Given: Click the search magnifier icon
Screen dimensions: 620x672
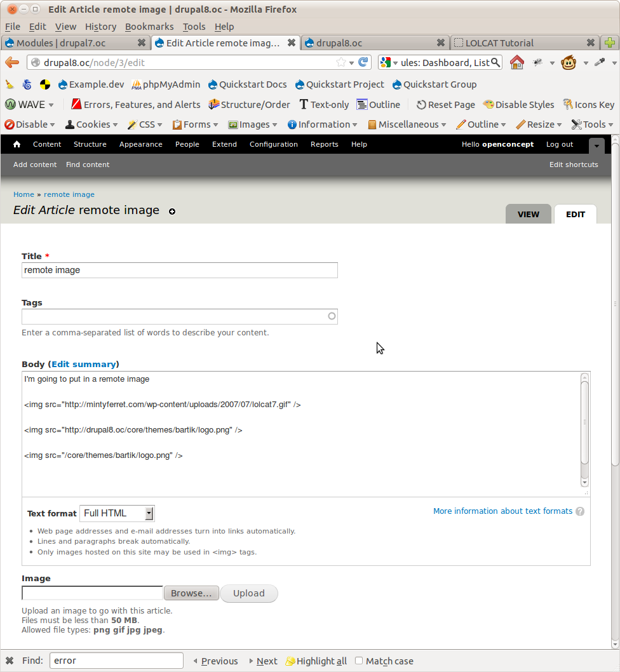Looking at the screenshot, I should [495, 63].
